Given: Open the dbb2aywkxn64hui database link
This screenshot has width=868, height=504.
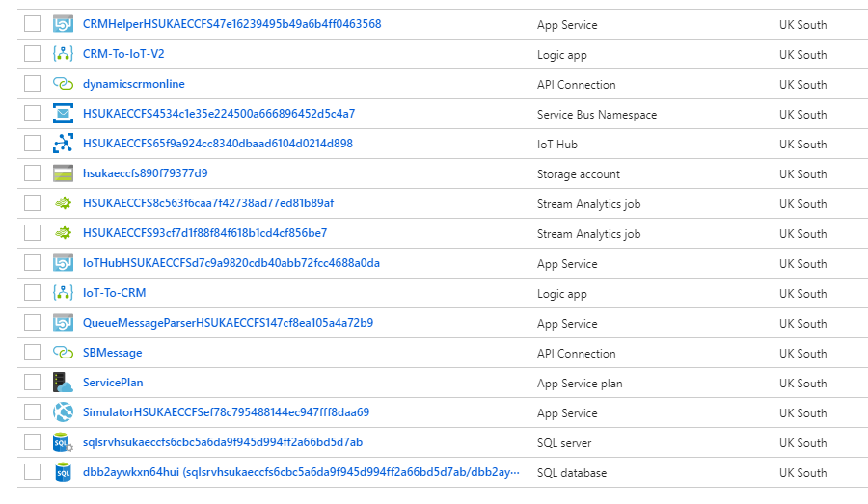Looking at the screenshot, I should click(x=301, y=472).
